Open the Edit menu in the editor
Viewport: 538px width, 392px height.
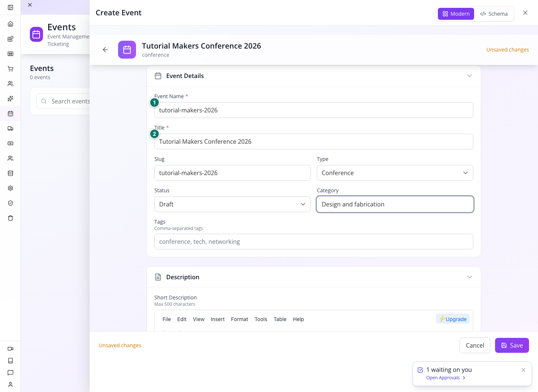coord(182,319)
